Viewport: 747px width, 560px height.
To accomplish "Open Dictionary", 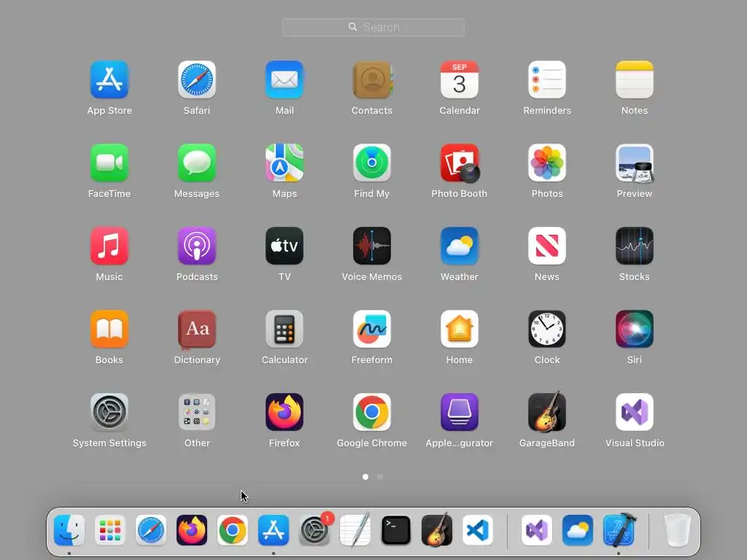I will point(197,329).
